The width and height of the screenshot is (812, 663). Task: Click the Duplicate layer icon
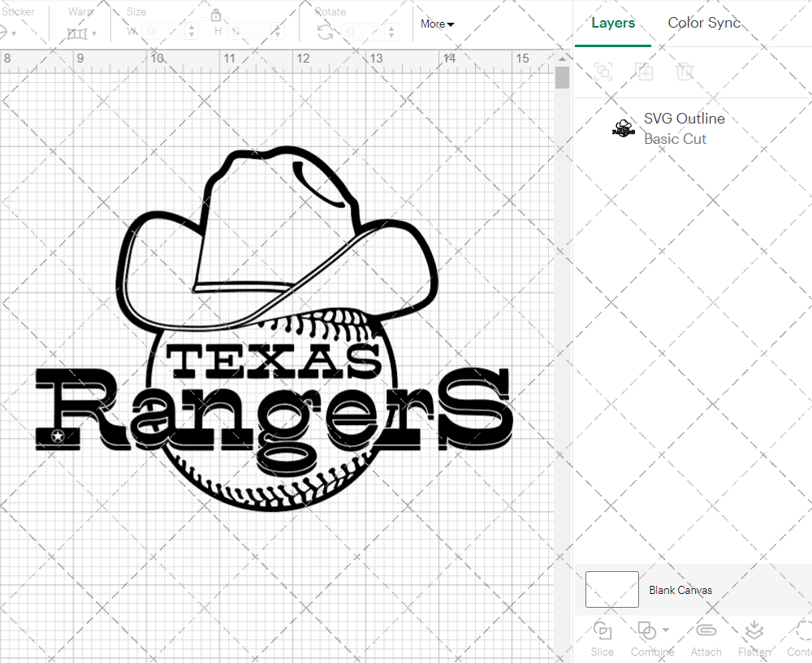[x=645, y=71]
